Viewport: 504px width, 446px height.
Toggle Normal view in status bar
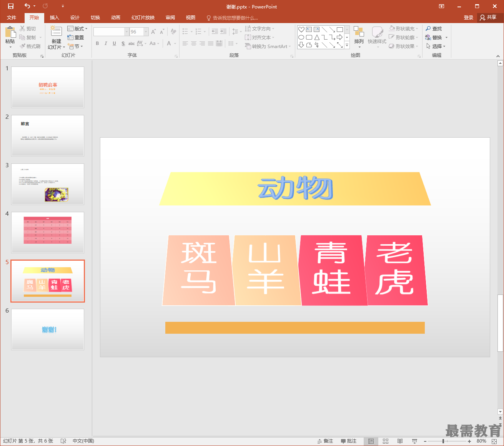pyautogui.click(x=371, y=441)
